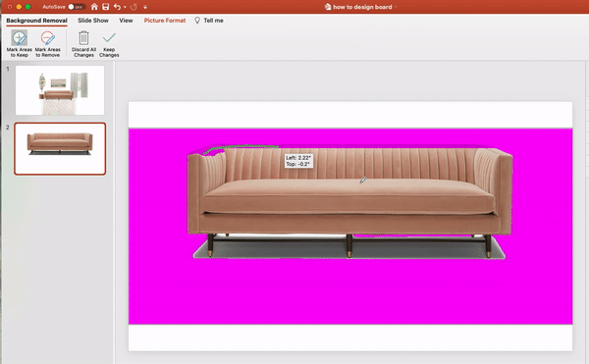
Task: Click the Tell me search box
Action: point(209,21)
